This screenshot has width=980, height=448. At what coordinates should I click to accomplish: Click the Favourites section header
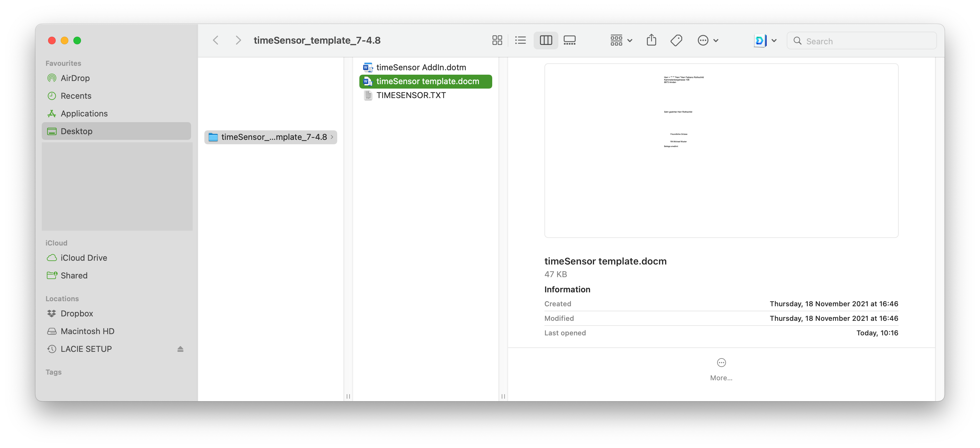(x=63, y=63)
